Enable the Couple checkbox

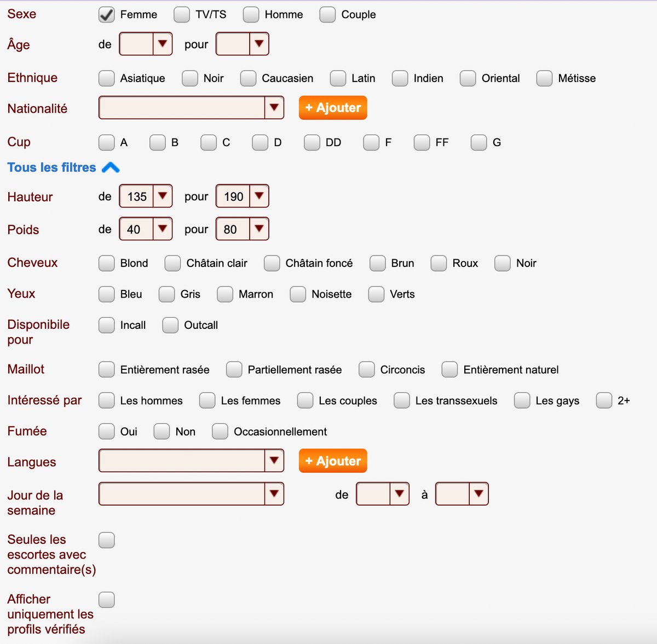point(327,15)
